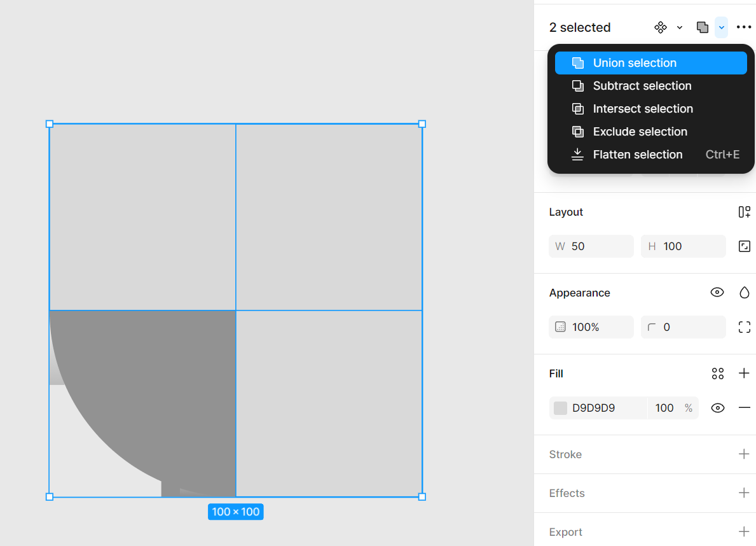Collapse the boolean operations dropdown arrow
This screenshot has height=546, width=756.
pyautogui.click(x=721, y=27)
